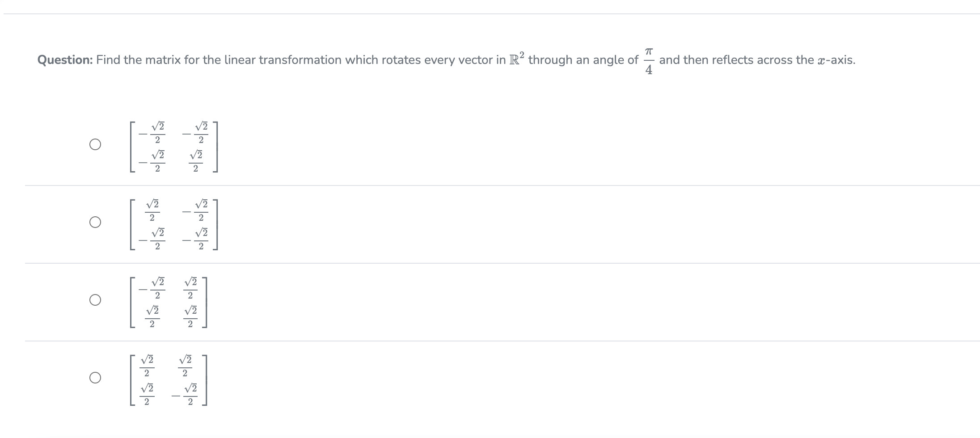The height and width of the screenshot is (438, 980).
Task: Select the fourth answer option radio button
Action: pos(94,378)
